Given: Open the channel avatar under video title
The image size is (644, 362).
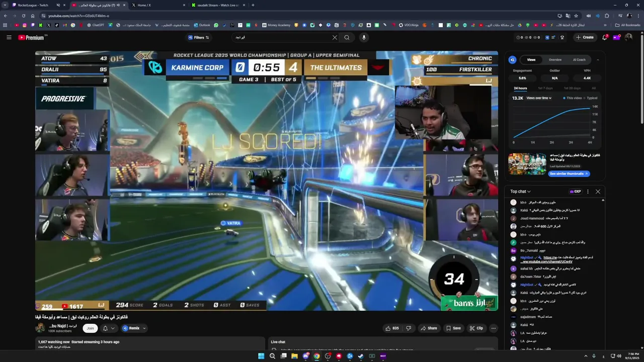Looking at the screenshot, I should point(40,328).
